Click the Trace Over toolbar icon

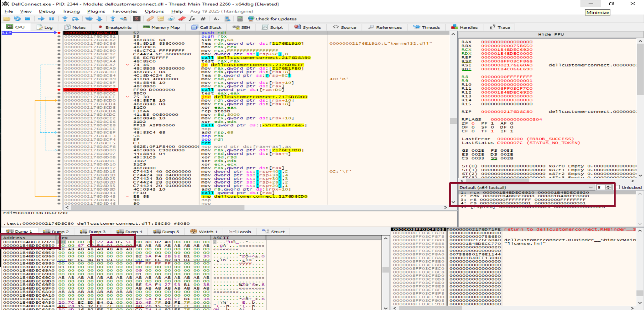99,19
